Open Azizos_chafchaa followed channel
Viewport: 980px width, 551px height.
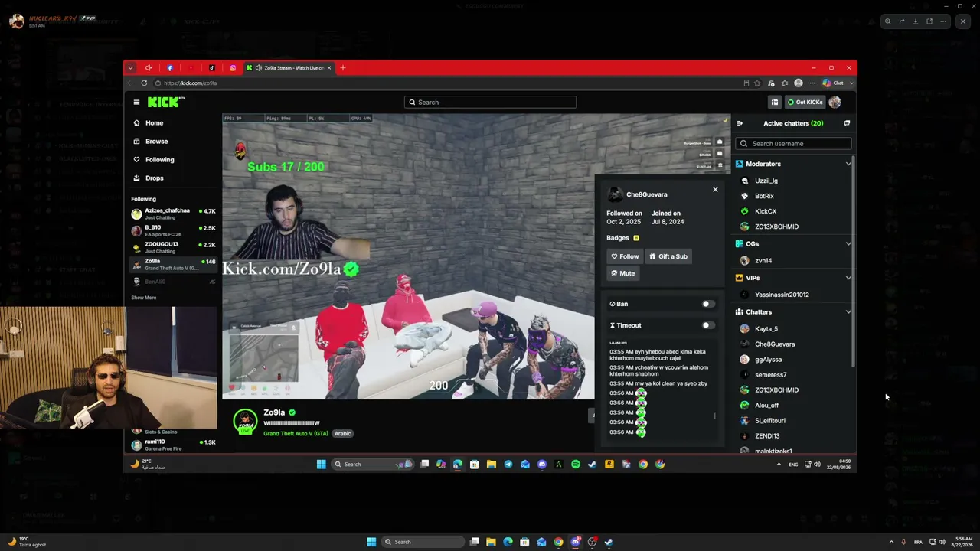click(x=174, y=214)
